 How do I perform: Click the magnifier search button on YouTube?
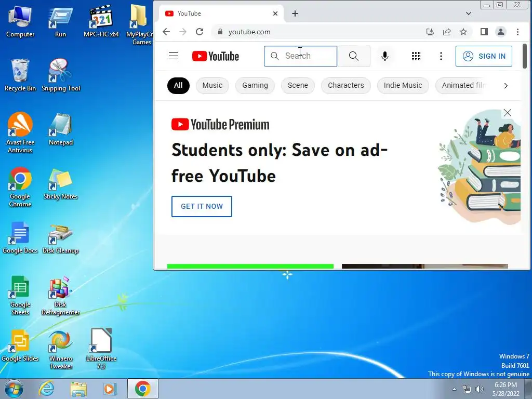[x=353, y=56]
